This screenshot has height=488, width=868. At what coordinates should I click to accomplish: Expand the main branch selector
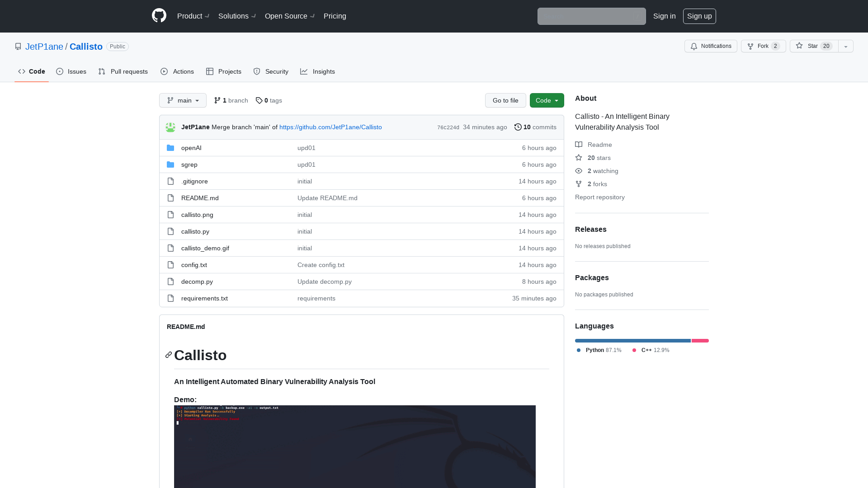pyautogui.click(x=183, y=100)
